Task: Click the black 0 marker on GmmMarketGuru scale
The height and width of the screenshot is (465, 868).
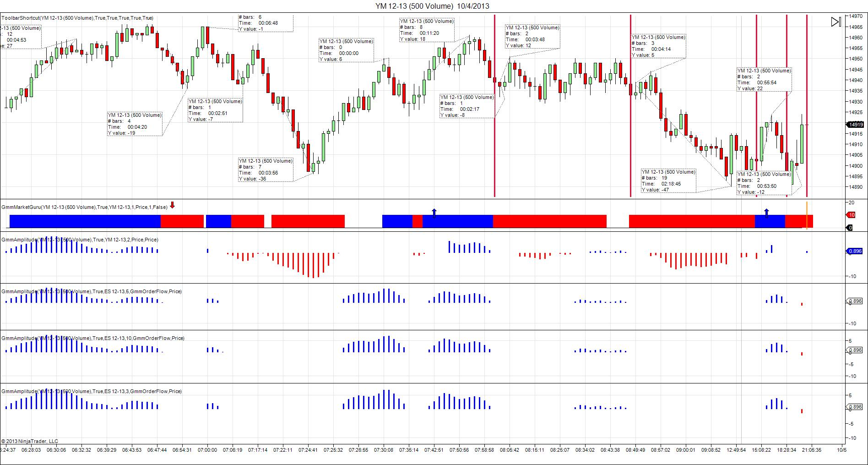Action: click(x=850, y=228)
